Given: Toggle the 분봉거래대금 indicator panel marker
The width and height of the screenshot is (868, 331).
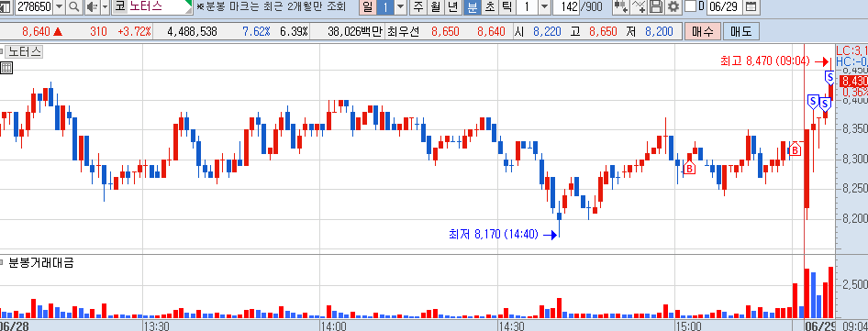Looking at the screenshot, I should point(2,262).
